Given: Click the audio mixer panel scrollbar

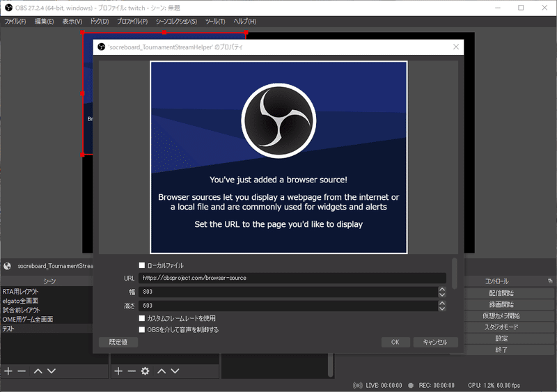Looking at the screenshot, I should coord(330,365).
